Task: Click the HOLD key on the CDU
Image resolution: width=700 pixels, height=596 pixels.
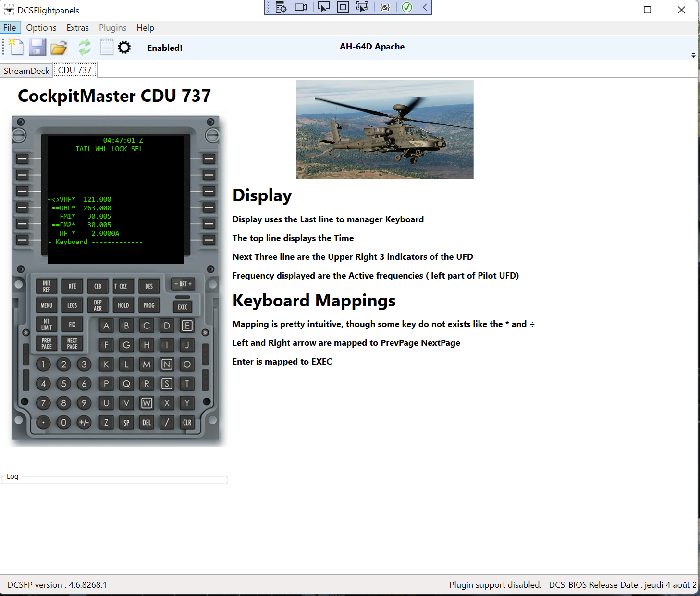Action: [x=123, y=305]
